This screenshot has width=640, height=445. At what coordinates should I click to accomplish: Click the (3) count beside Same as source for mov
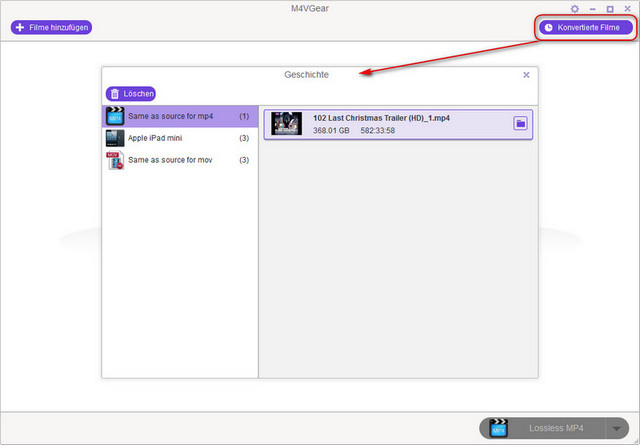tap(244, 160)
